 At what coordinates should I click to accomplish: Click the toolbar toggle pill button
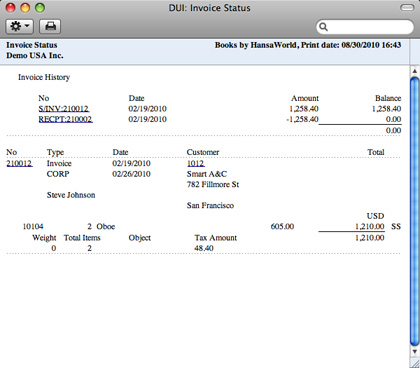(407, 8)
